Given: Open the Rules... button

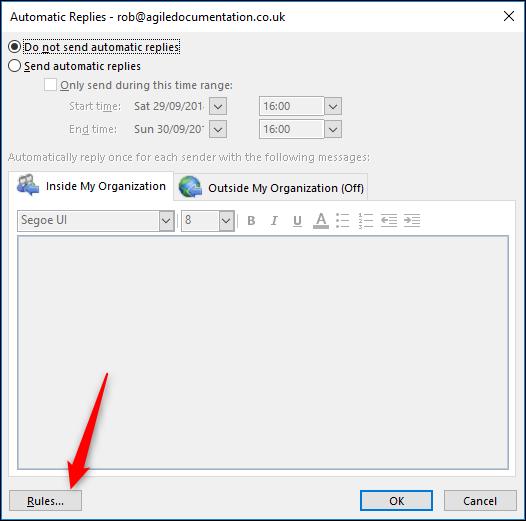Looking at the screenshot, I should [45, 501].
